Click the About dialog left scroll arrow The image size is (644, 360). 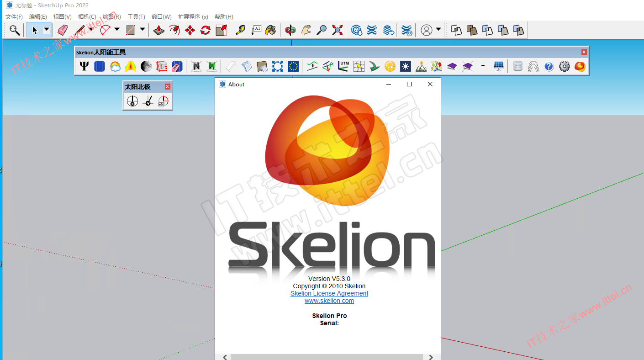point(224,357)
